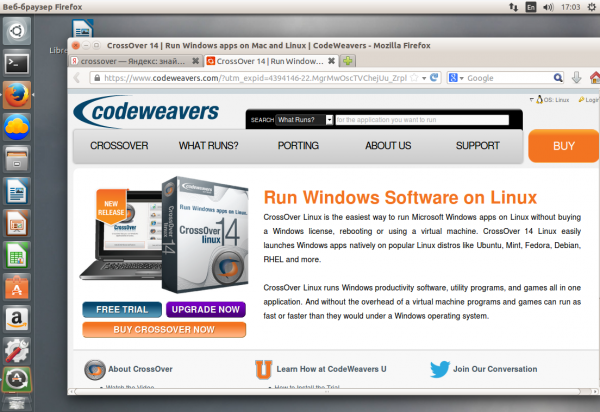Image resolution: width=600 pixels, height=412 pixels.
Task: Expand the OS: Linux selector
Action: click(550, 100)
